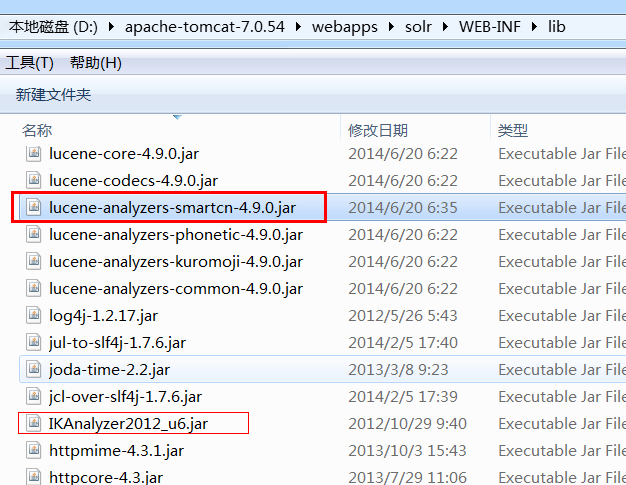Click the httpmime-4.3.1.jar file icon

pyautogui.click(x=34, y=450)
